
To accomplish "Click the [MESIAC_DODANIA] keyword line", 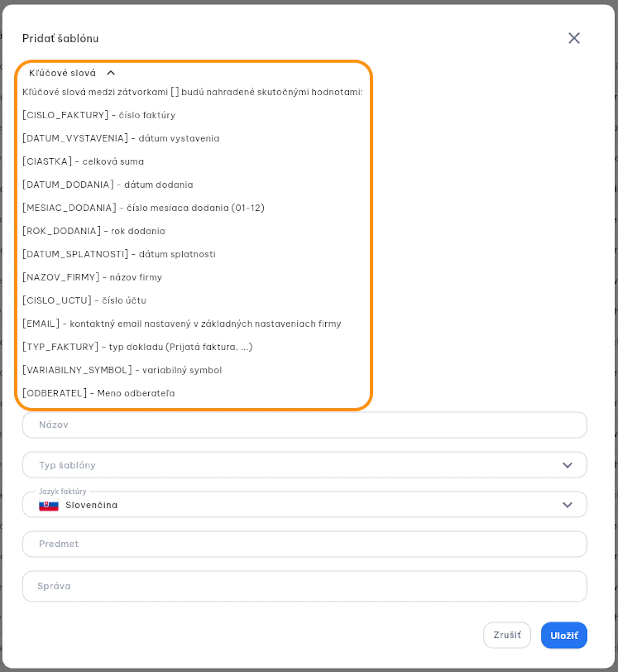I will (x=143, y=208).
